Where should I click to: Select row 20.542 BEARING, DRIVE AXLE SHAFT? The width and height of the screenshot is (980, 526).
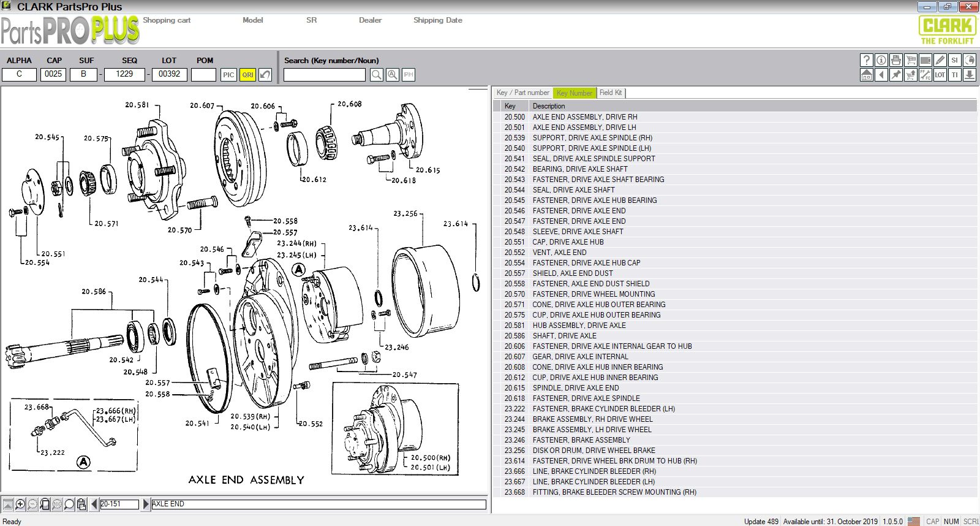point(735,169)
